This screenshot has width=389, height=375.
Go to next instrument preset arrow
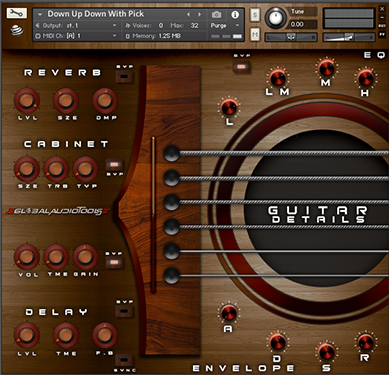[x=199, y=14]
